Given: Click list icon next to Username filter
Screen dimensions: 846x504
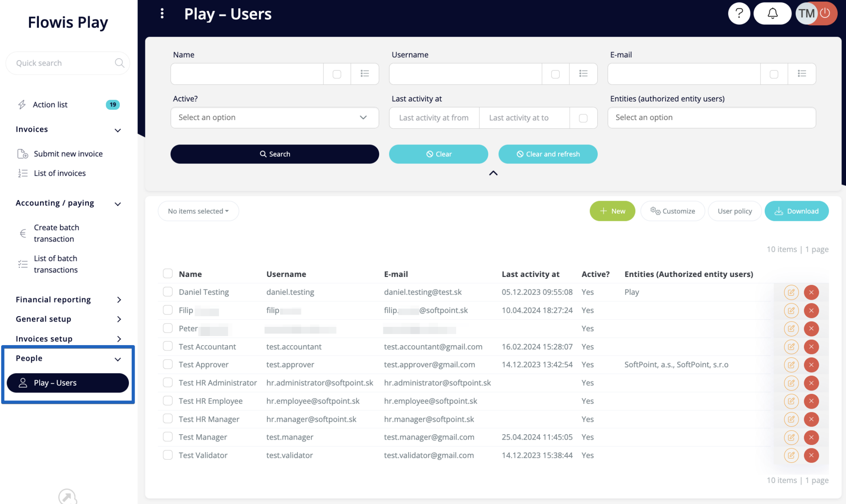Looking at the screenshot, I should tap(583, 74).
